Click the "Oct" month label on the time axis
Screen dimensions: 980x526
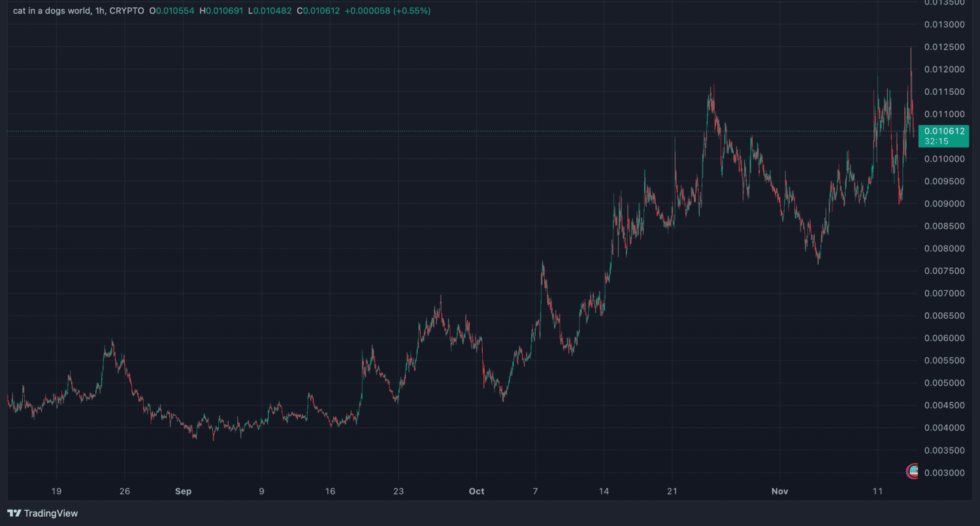(x=477, y=491)
